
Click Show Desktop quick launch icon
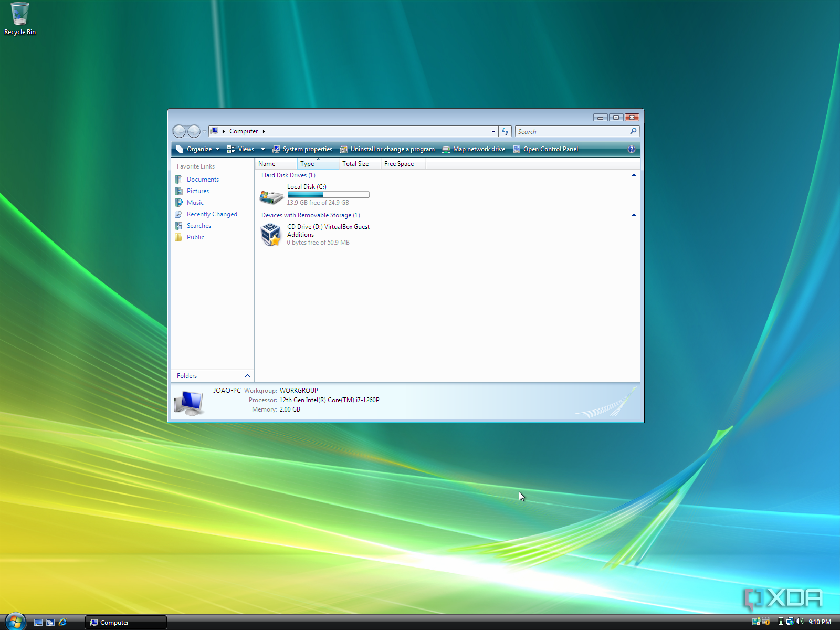point(38,622)
